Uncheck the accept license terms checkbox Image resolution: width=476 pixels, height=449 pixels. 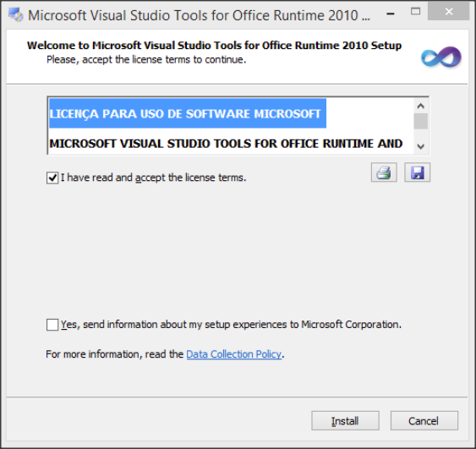pyautogui.click(x=52, y=178)
